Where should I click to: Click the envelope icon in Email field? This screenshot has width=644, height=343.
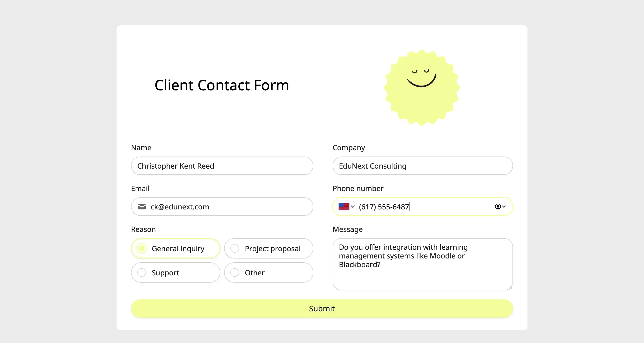(x=142, y=207)
